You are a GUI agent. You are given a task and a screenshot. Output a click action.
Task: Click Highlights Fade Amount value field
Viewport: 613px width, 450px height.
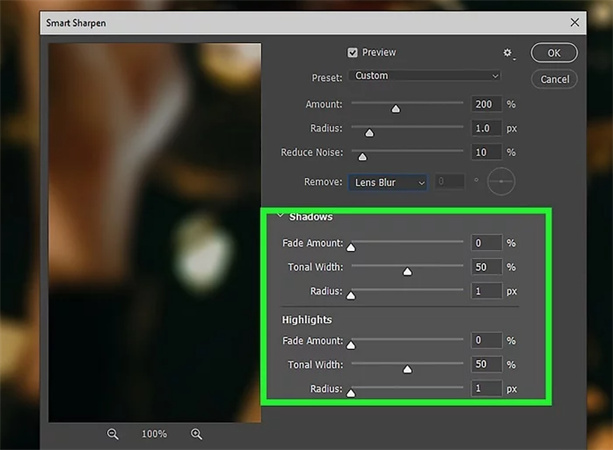click(485, 341)
